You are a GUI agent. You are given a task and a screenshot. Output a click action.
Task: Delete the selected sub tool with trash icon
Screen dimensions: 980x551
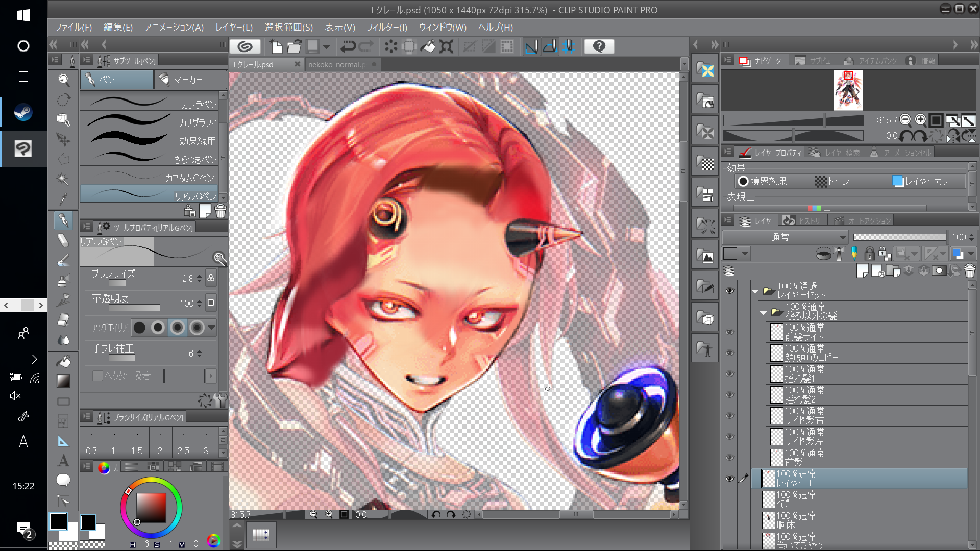[x=220, y=211]
